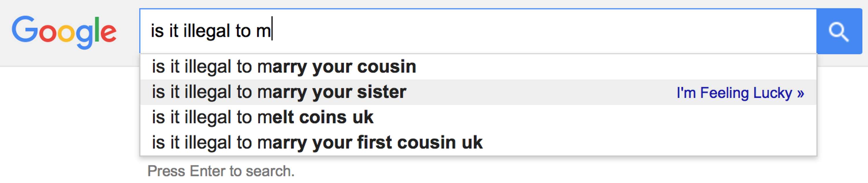Image resolution: width=868 pixels, height=183 pixels.
Task: Click the "Press Enter to search." hint text
Action: pyautogui.click(x=221, y=171)
